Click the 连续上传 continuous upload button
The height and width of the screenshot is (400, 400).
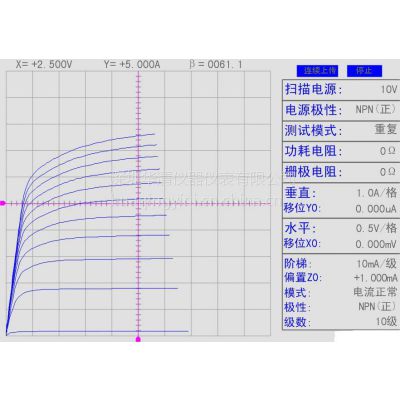point(317,71)
